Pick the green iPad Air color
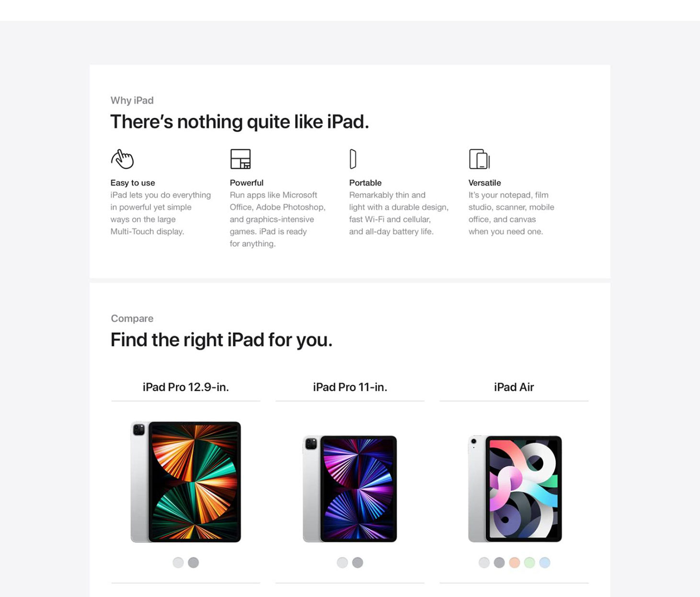The image size is (700, 597). (x=529, y=563)
